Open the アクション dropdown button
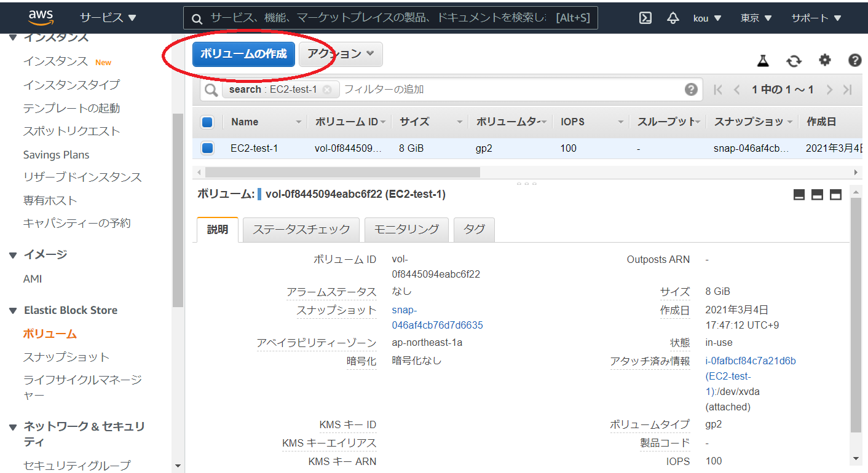This screenshot has width=868, height=473. click(x=341, y=54)
